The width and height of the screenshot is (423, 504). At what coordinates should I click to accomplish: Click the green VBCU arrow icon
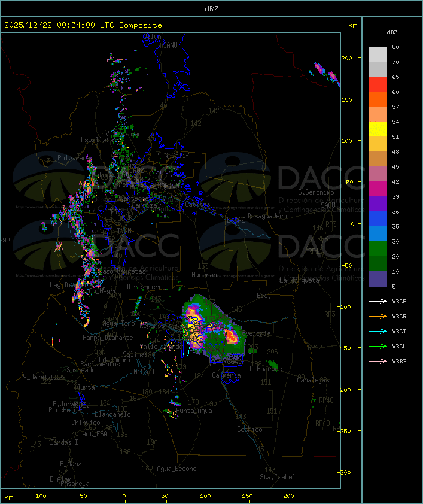[378, 346]
